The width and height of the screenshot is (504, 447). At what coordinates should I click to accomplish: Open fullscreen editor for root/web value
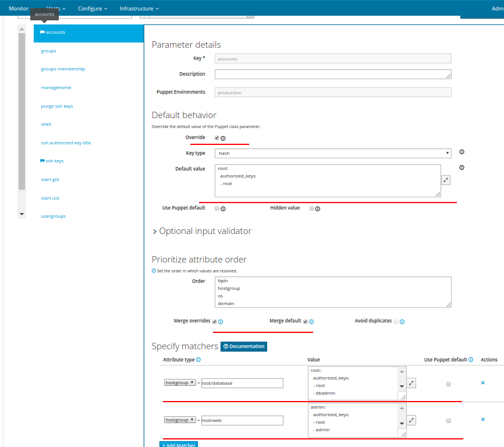pyautogui.click(x=411, y=420)
